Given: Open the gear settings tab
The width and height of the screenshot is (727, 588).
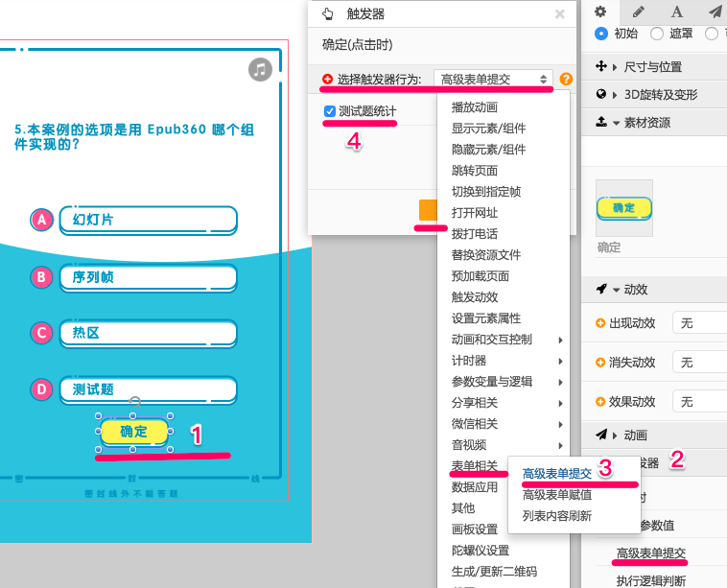Looking at the screenshot, I should click(600, 12).
